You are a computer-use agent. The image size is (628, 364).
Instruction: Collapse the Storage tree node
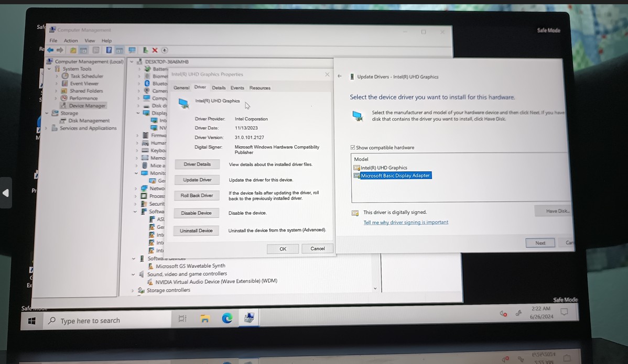(x=47, y=113)
